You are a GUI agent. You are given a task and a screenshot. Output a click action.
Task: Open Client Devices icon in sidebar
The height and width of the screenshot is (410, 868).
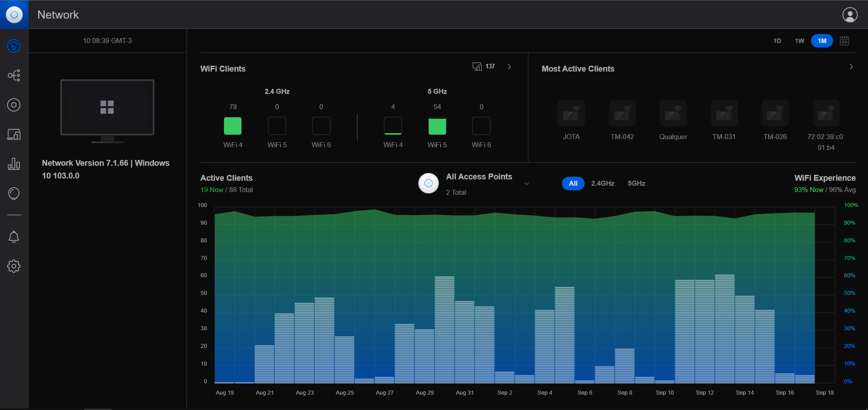click(14, 135)
